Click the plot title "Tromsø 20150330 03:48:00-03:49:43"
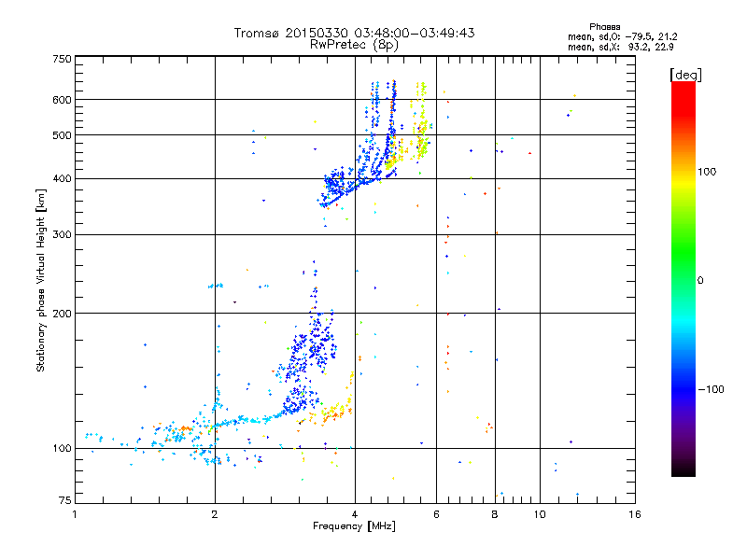Screen dimensions: 747x560 pyautogui.click(x=354, y=33)
